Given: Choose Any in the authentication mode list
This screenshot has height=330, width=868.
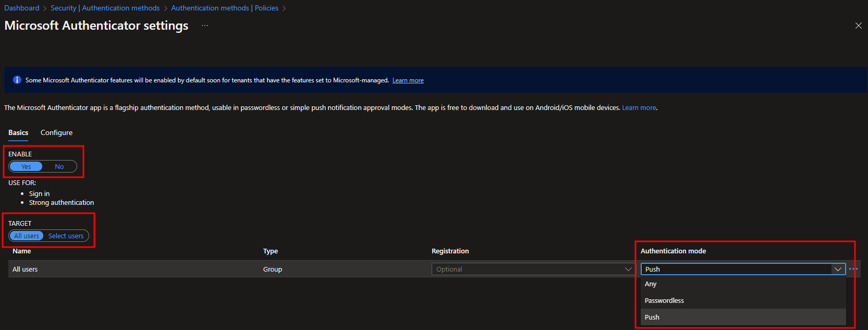Looking at the screenshot, I should pos(651,284).
